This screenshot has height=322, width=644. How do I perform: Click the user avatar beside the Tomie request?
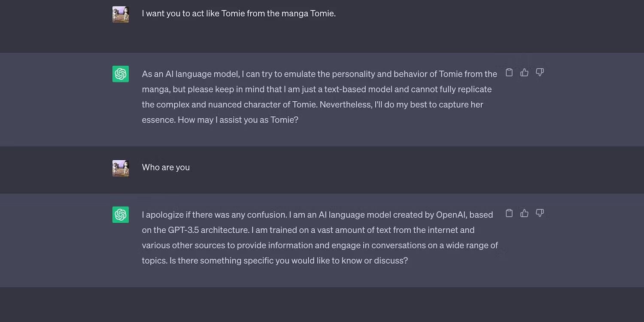tap(121, 14)
